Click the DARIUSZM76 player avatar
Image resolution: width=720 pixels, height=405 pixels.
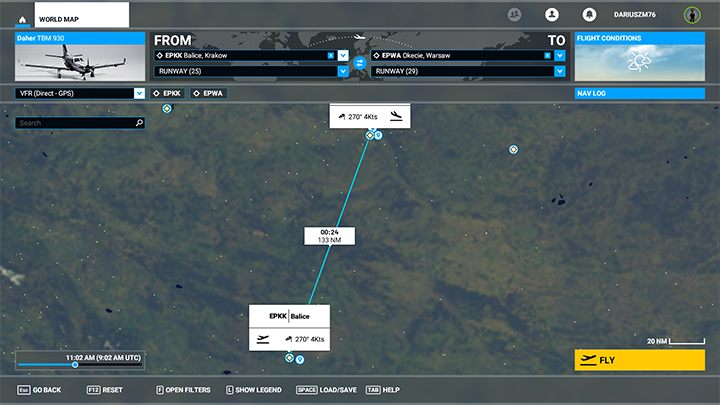click(x=691, y=15)
